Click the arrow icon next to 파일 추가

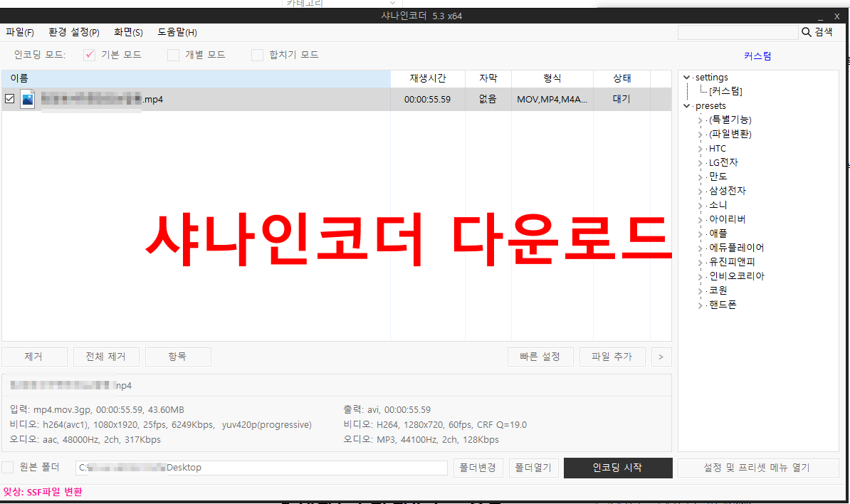pyautogui.click(x=661, y=356)
